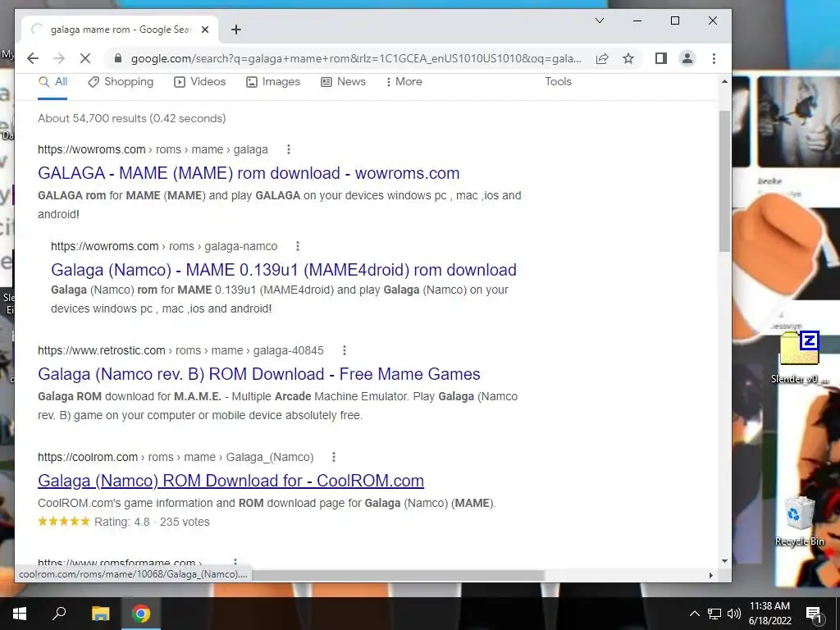
Task: Open the tab search dropdown arrow
Action: 600,21
